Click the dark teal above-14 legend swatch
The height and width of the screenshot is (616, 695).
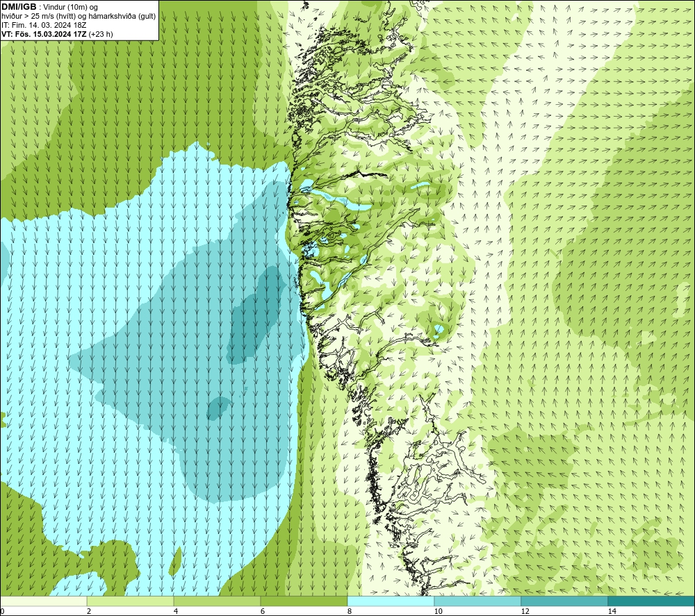tap(652, 601)
